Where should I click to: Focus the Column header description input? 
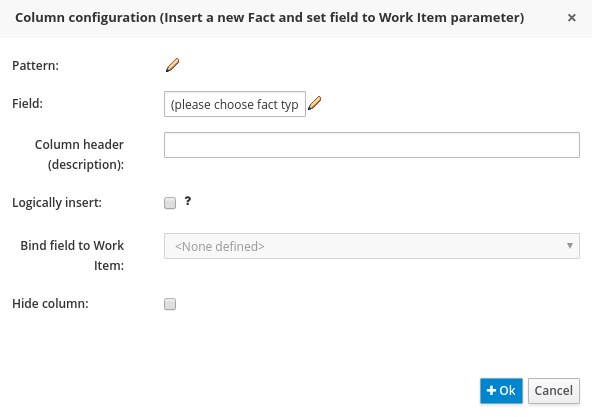tap(372, 145)
